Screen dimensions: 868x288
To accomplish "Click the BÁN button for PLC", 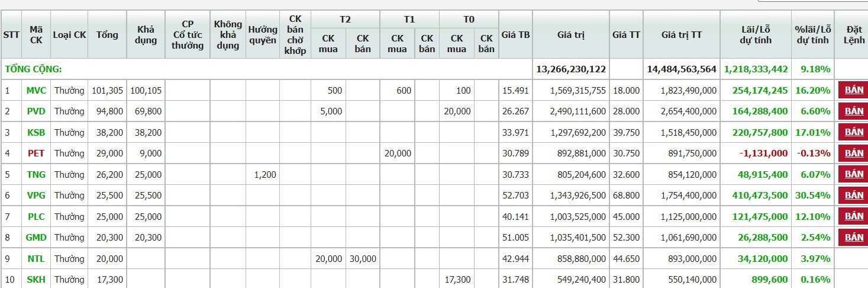I will pos(854,216).
